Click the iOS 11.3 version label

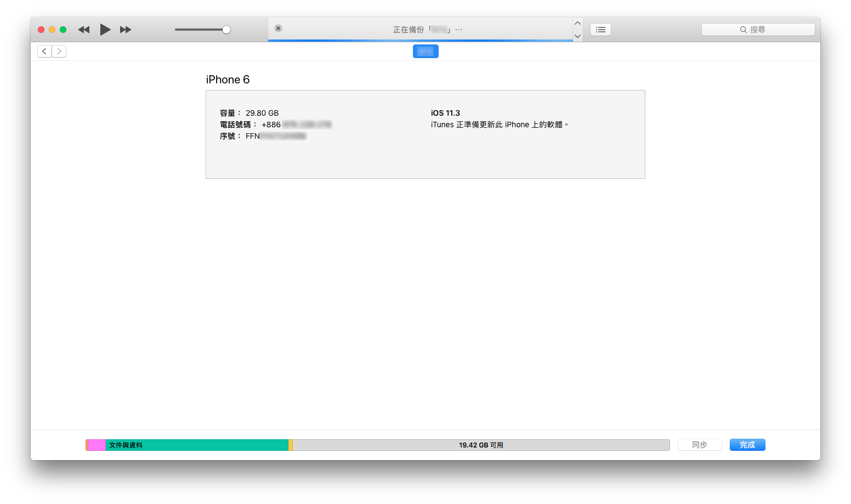point(445,113)
